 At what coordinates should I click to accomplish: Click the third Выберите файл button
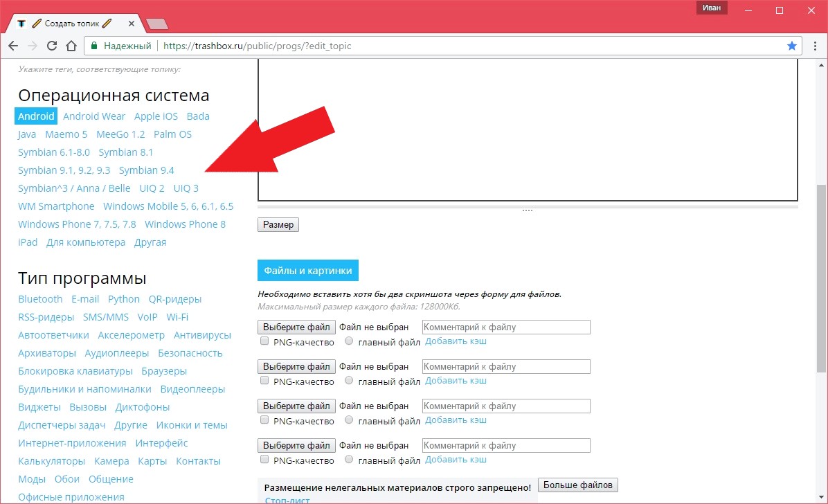pyautogui.click(x=296, y=406)
